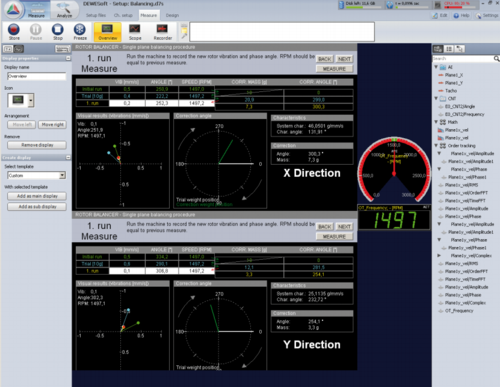Collapse the CNT channel group
The width and height of the screenshot is (500, 387).
436,98
